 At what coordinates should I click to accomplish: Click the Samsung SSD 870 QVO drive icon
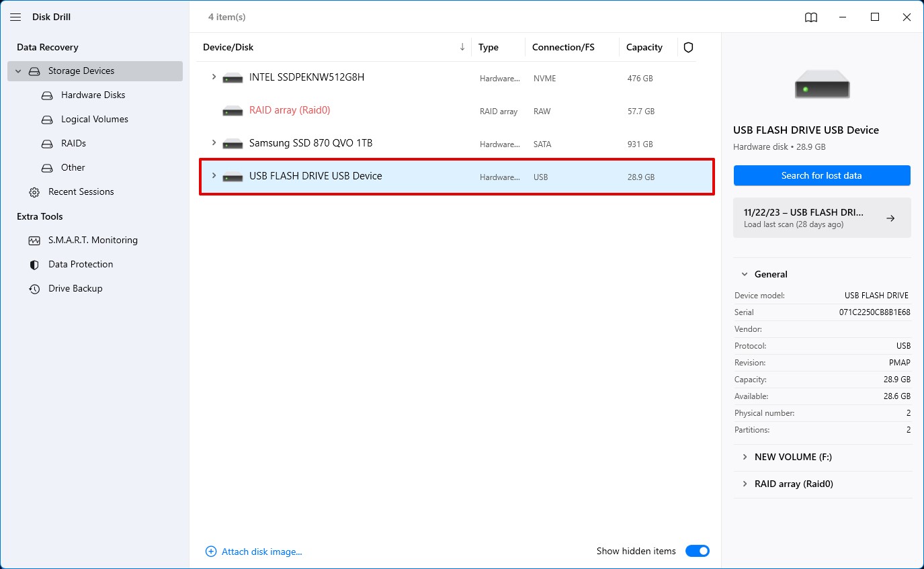coord(233,144)
